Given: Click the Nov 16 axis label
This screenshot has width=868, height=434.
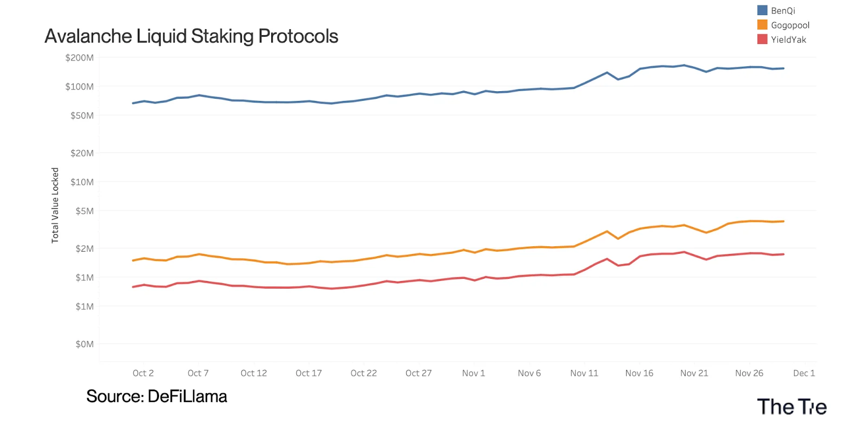Looking at the screenshot, I should [x=639, y=373].
